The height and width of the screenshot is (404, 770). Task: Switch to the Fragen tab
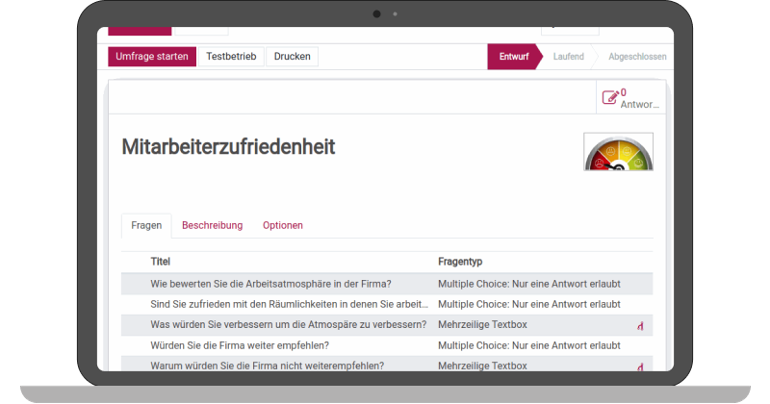pos(146,226)
